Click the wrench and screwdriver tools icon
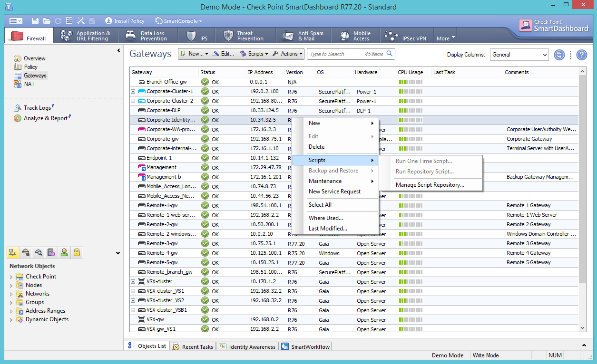The height and width of the screenshot is (364, 597). coord(81,21)
